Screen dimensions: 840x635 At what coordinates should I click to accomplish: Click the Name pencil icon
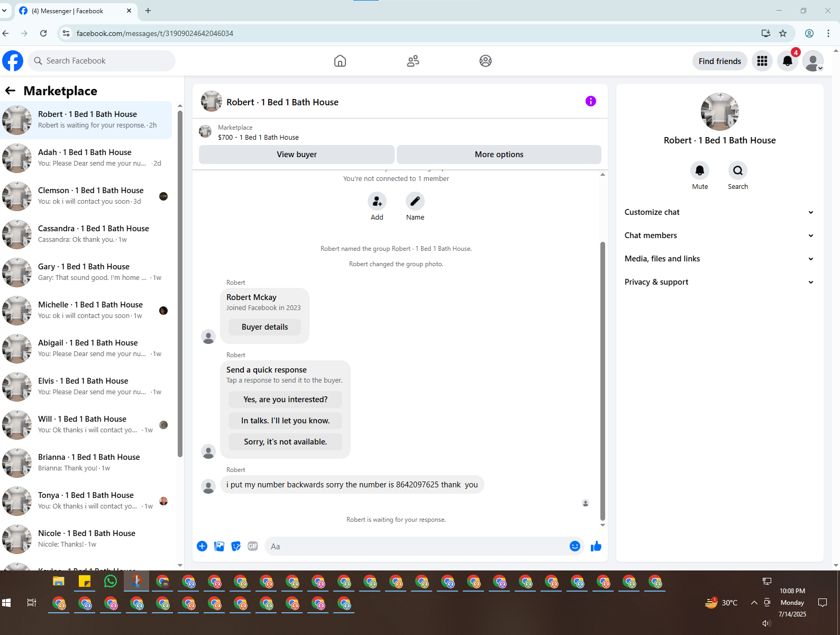pyautogui.click(x=415, y=201)
